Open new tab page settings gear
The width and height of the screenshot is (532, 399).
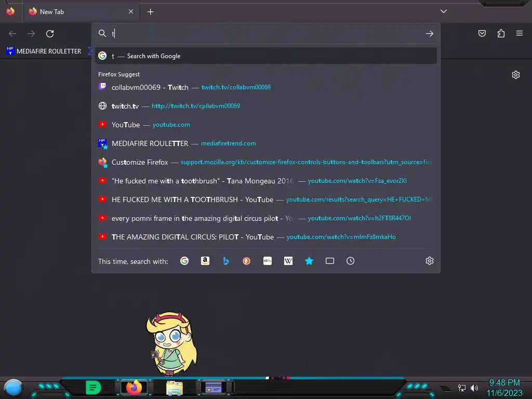coord(516,75)
